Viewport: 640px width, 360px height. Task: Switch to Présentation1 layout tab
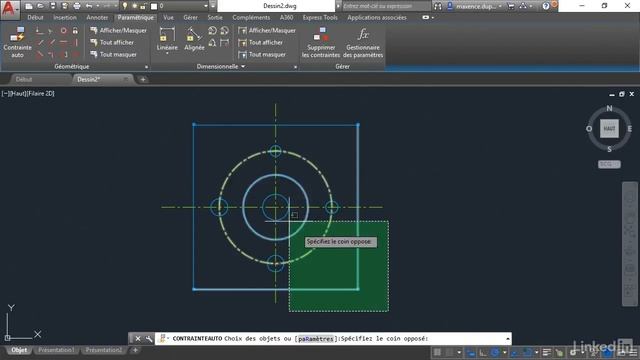point(56,350)
